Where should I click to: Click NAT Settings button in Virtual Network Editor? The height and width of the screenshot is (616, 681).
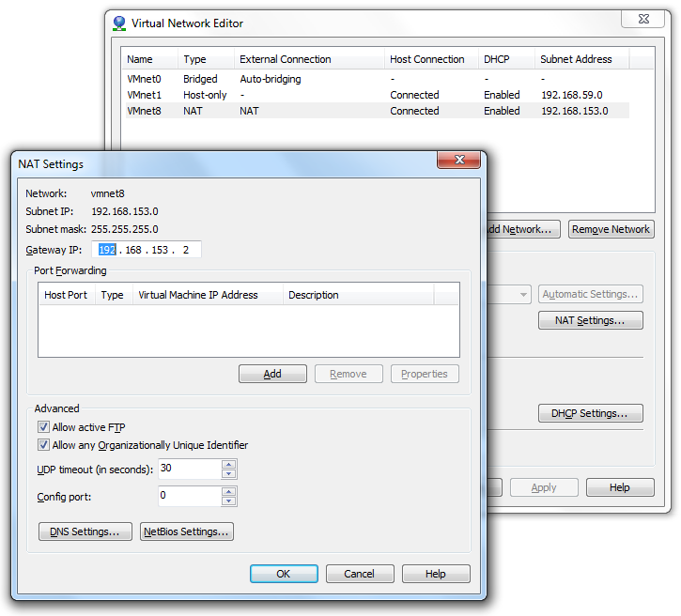[591, 320]
